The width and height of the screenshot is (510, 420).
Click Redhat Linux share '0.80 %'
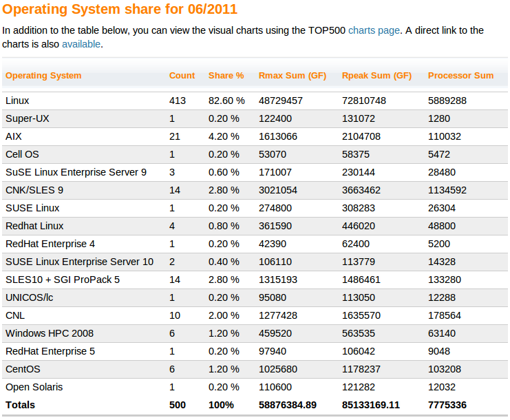tap(224, 226)
